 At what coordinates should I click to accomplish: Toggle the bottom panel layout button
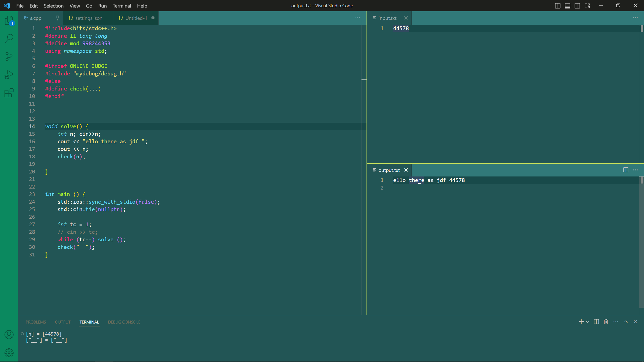click(x=568, y=6)
